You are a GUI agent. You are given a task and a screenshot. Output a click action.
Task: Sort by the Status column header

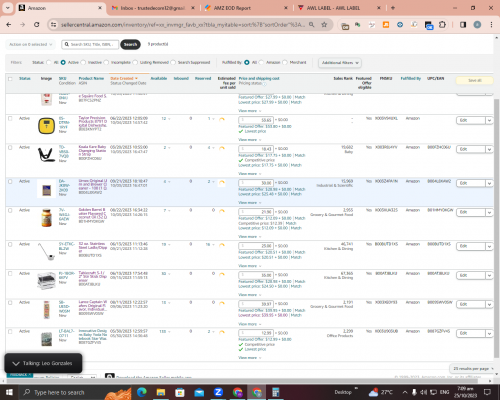pos(25,78)
